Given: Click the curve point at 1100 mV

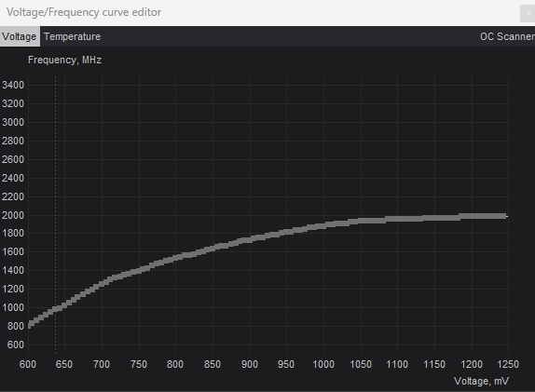Looking at the screenshot, I should point(397,219).
